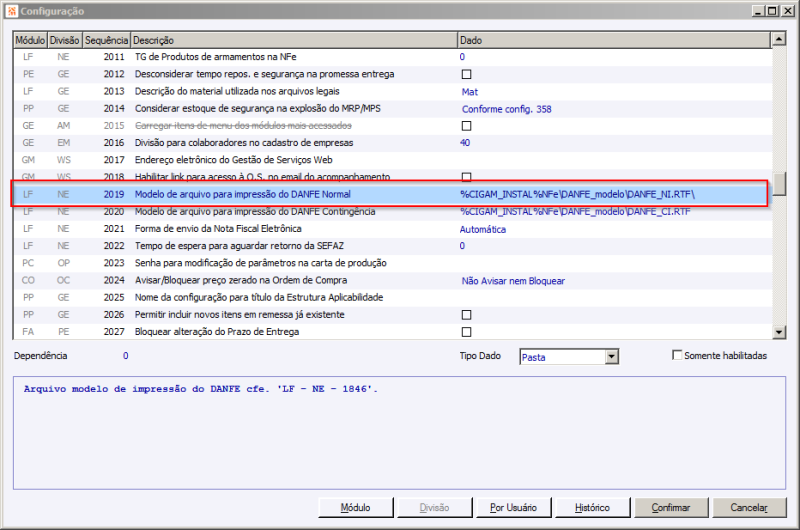This screenshot has height=530, width=800.
Task: Click the sequence number 2027
Action: point(114,332)
